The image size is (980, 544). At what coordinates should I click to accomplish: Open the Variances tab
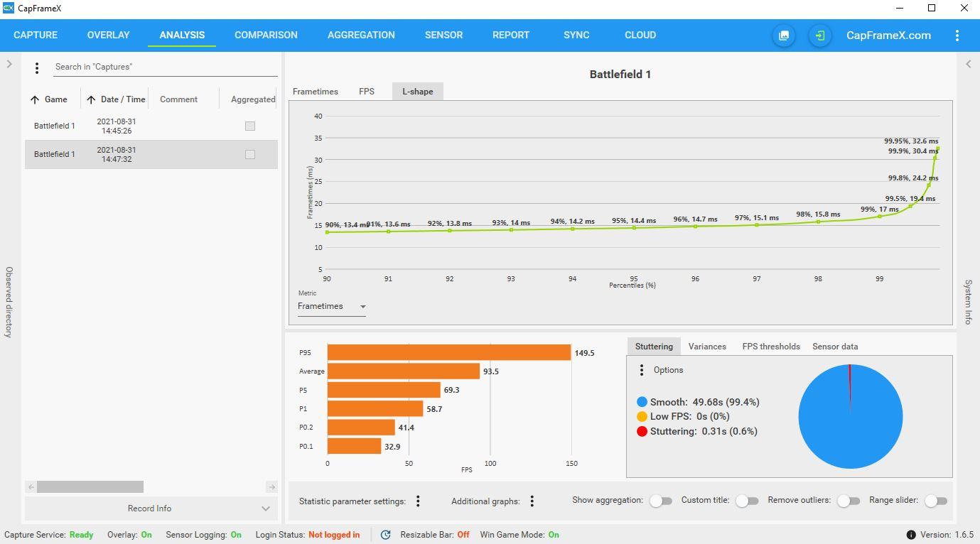point(707,347)
